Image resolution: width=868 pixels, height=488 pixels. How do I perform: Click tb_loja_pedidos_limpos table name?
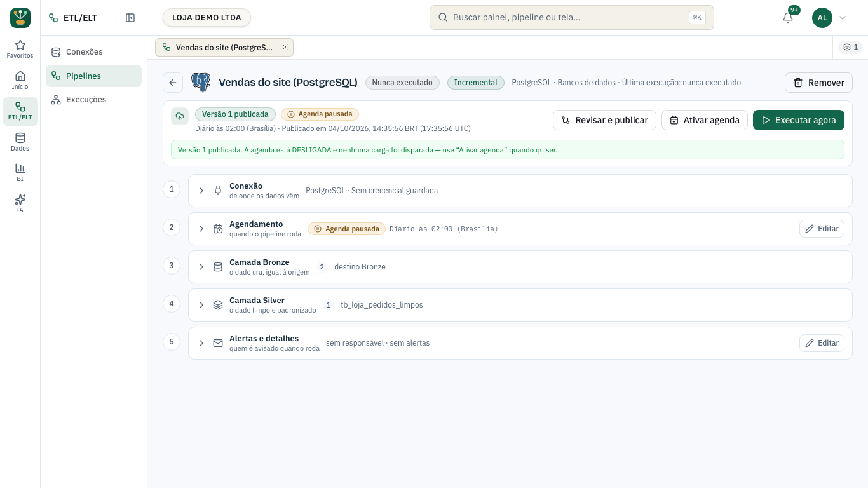382,305
